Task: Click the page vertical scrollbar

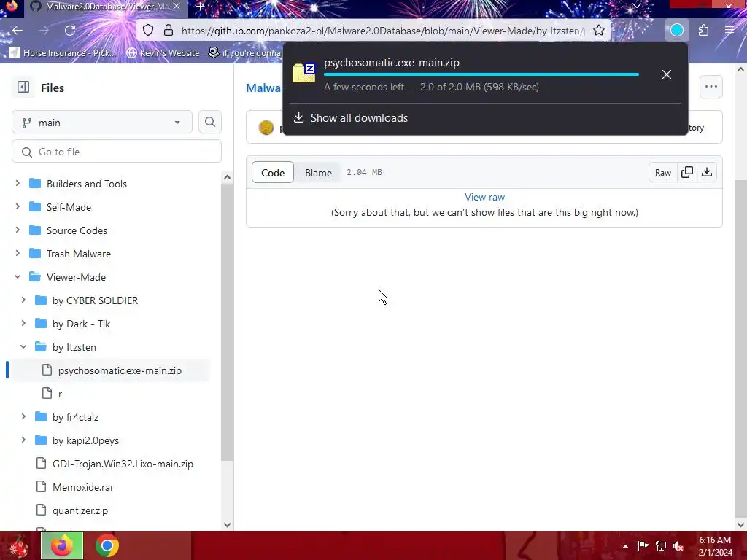Action: coord(740,348)
